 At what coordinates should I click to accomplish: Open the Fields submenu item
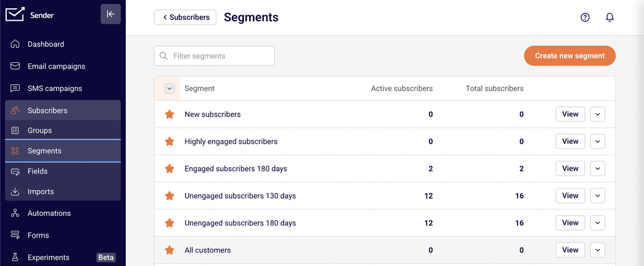coord(63,171)
